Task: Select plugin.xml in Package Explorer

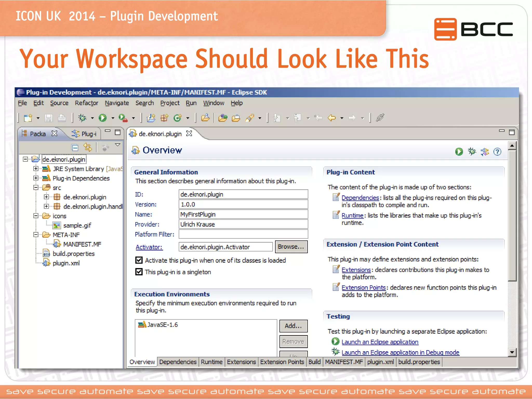Action: pos(66,263)
